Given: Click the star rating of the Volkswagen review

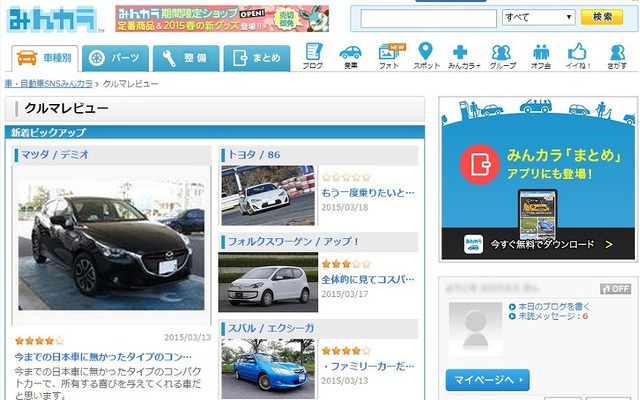Looking at the screenshot, I should click(346, 264).
